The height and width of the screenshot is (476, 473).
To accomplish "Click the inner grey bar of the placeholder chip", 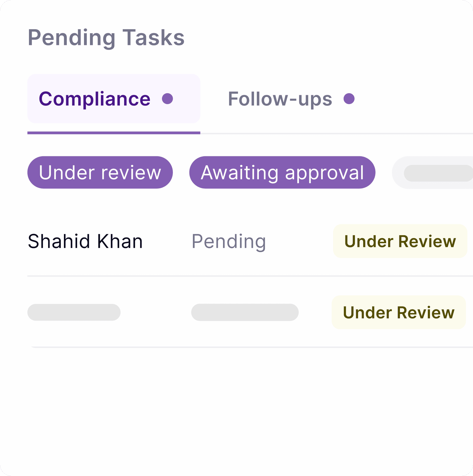I will point(438,173).
